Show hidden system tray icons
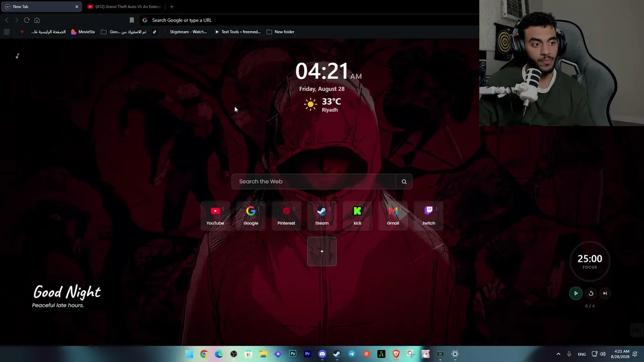Screen dimensions: 644x362 [558, 354]
